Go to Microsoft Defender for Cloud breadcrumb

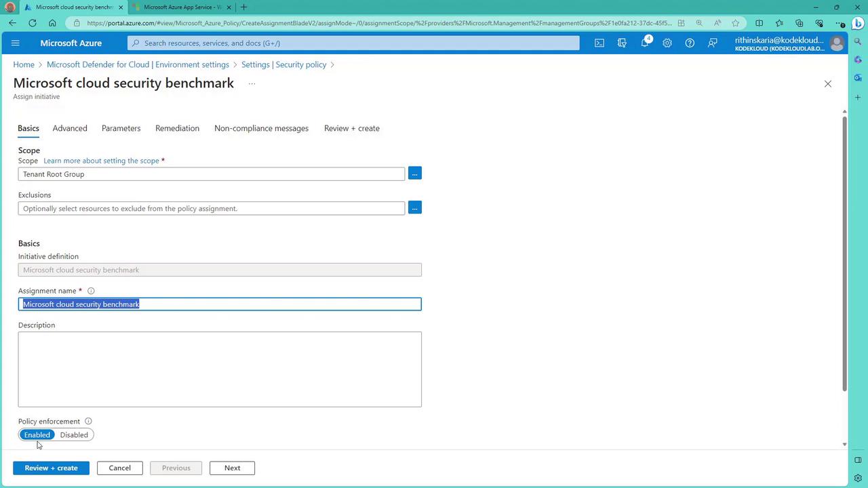click(x=138, y=64)
